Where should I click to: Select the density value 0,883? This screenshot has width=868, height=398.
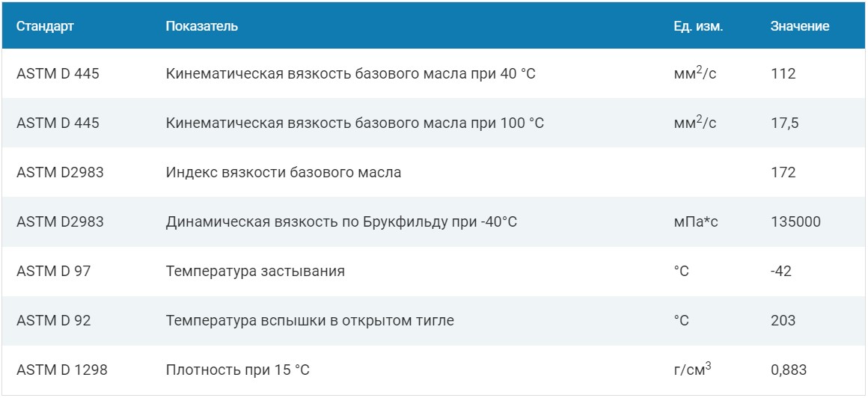(x=789, y=370)
